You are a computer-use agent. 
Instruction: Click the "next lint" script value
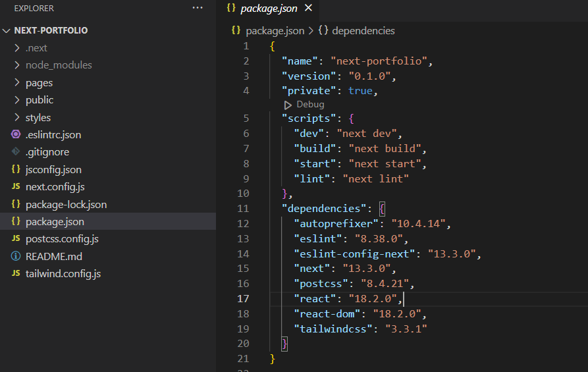click(376, 179)
